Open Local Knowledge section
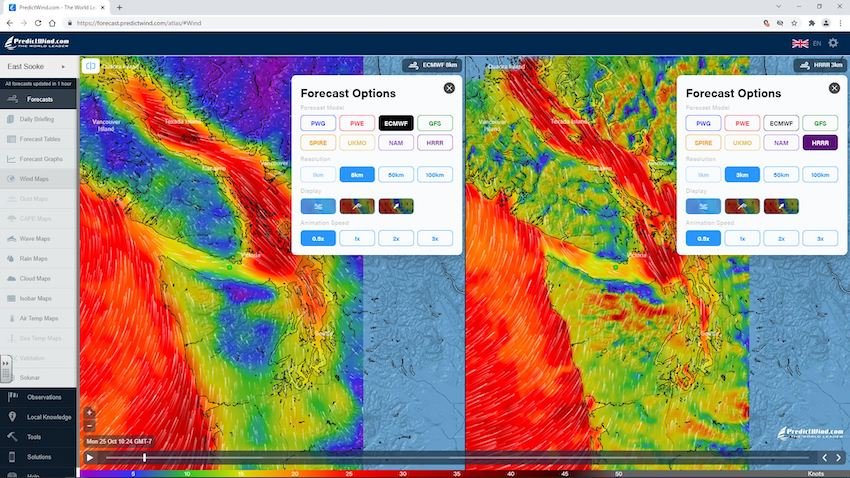Viewport: 850px width, 478px height. pos(38,417)
